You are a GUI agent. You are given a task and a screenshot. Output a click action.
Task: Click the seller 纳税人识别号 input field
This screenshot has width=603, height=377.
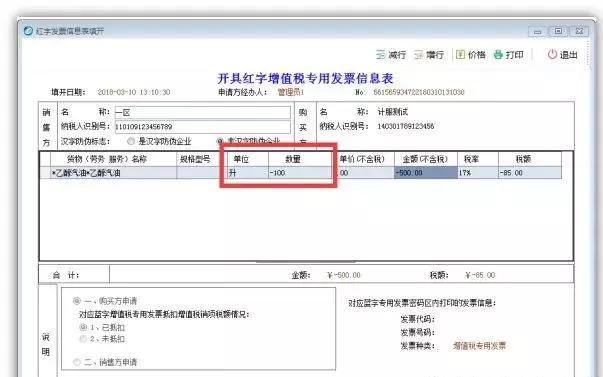(x=203, y=127)
